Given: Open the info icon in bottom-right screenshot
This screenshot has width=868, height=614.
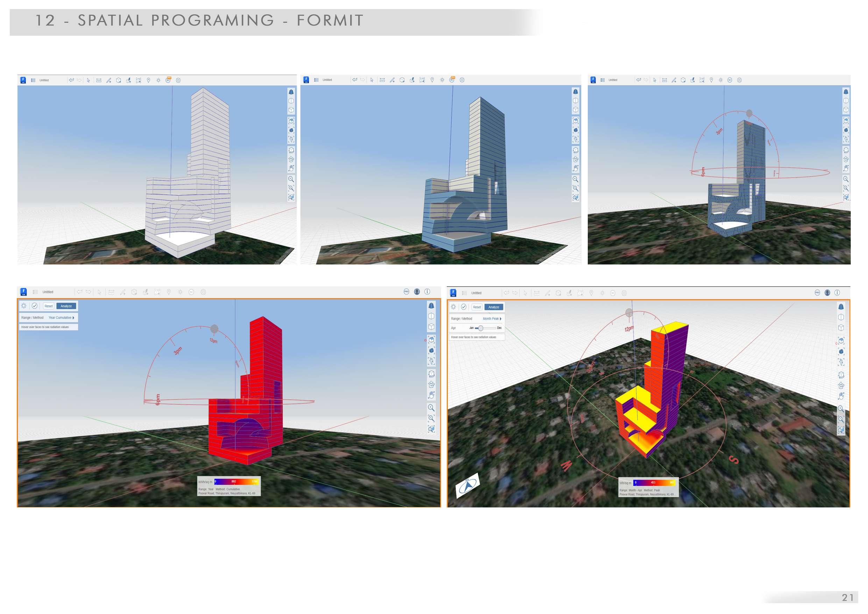Looking at the screenshot, I should click(837, 293).
